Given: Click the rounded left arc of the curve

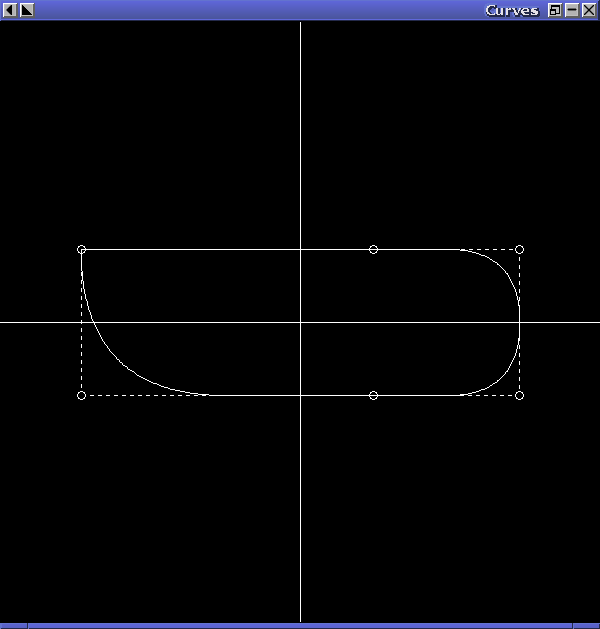Looking at the screenshot, I should coord(112,353).
